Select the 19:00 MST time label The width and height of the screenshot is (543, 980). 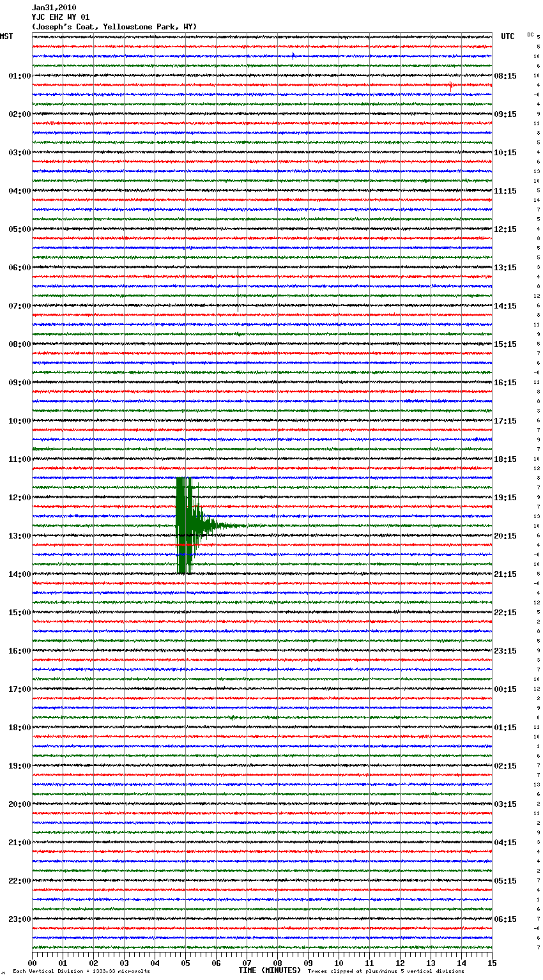20,766
